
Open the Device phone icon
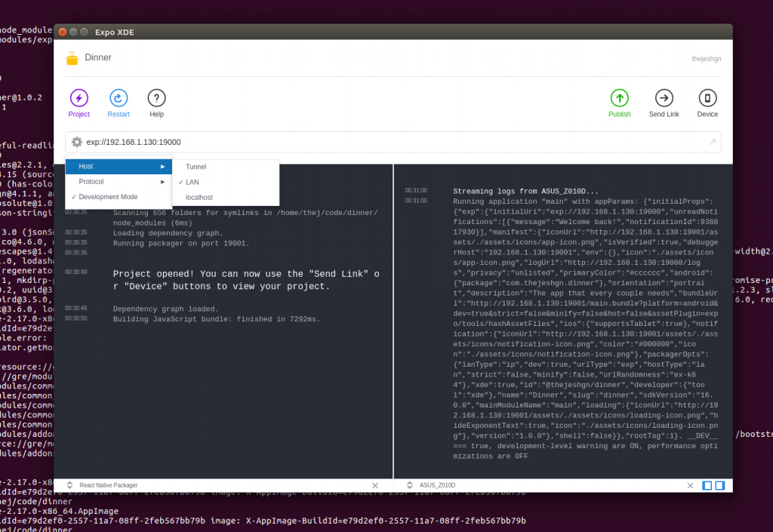[x=707, y=98]
